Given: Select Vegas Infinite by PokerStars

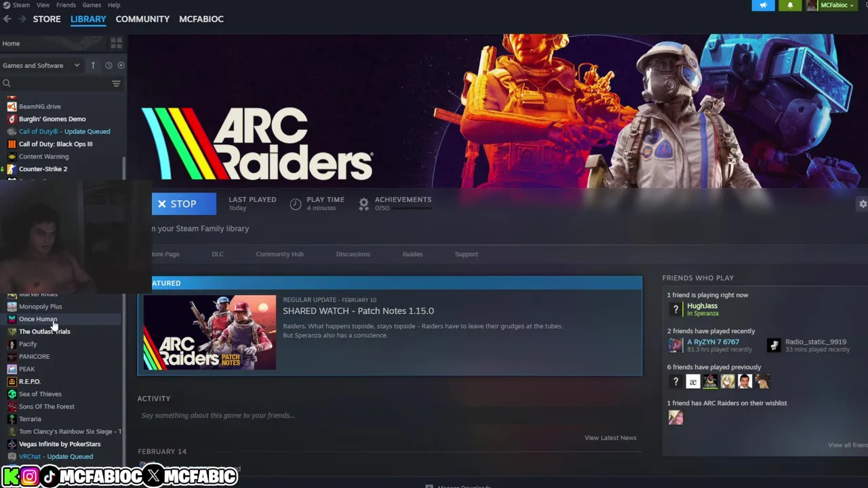Looking at the screenshot, I should point(60,444).
